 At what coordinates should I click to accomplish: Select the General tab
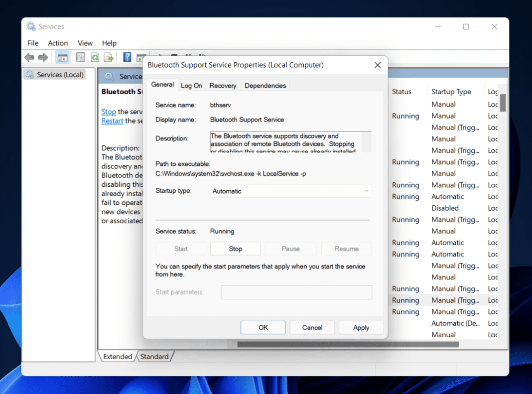click(x=162, y=85)
